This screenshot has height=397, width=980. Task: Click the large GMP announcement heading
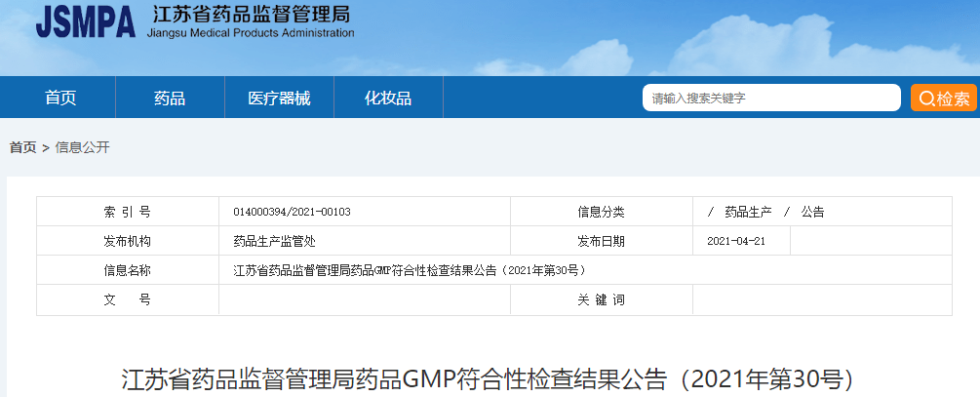point(487,380)
